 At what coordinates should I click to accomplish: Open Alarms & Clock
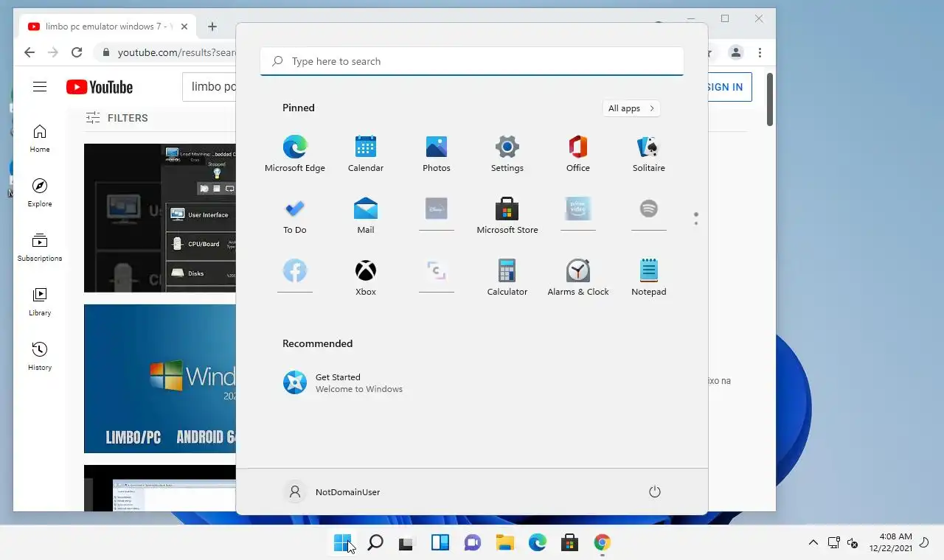(578, 278)
